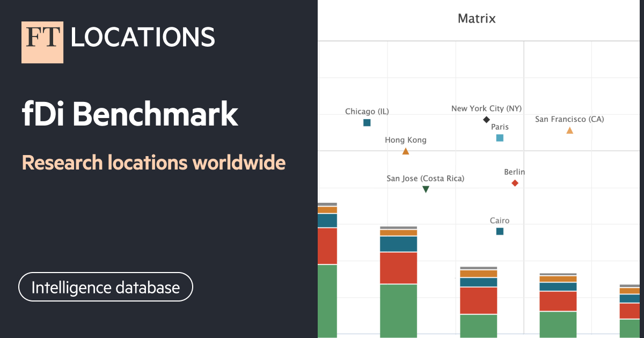Click the FT logo square
Screen dimensions: 644x338
pos(42,42)
